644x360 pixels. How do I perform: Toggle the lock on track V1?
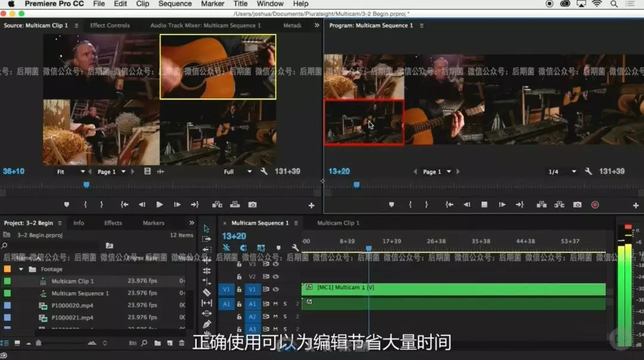pyautogui.click(x=239, y=290)
